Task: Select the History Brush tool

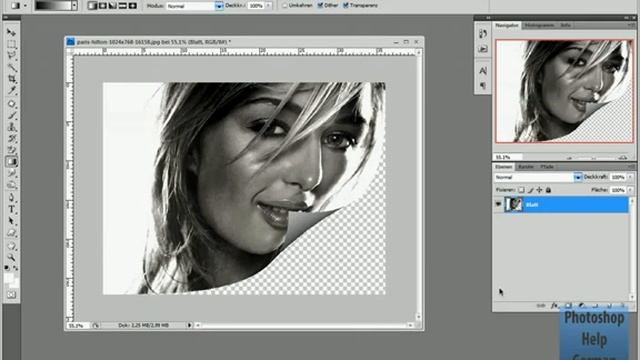Action: click(x=11, y=139)
